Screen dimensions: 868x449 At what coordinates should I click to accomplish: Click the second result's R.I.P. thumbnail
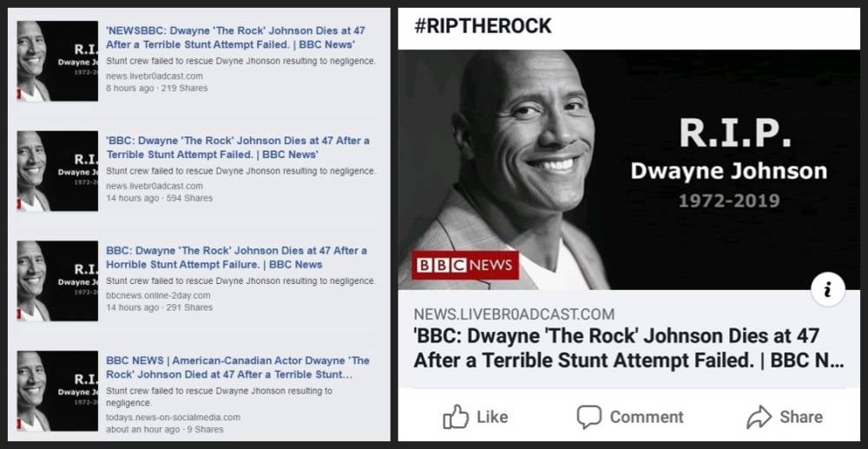tap(57, 171)
